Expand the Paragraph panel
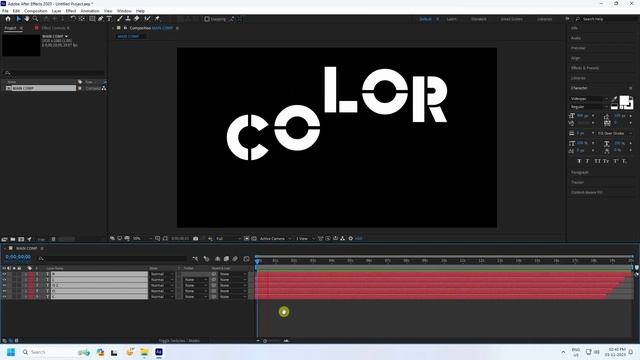The height and width of the screenshot is (360, 640). (580, 172)
